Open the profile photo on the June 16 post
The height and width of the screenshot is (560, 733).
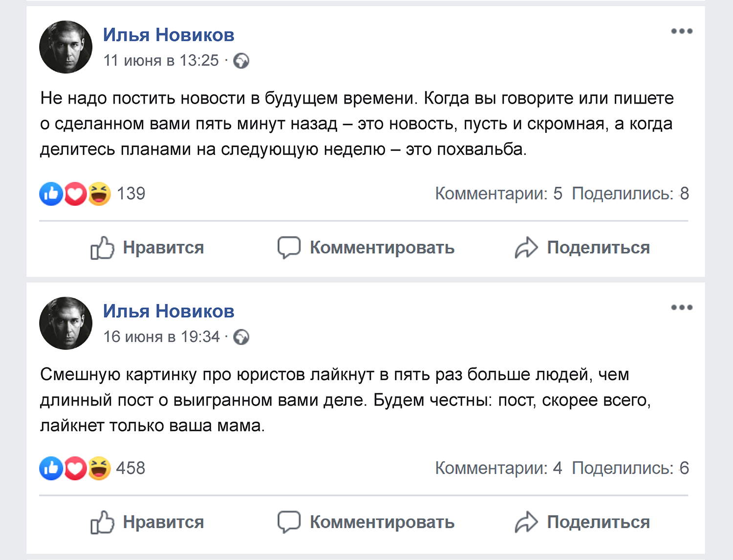pyautogui.click(x=66, y=323)
